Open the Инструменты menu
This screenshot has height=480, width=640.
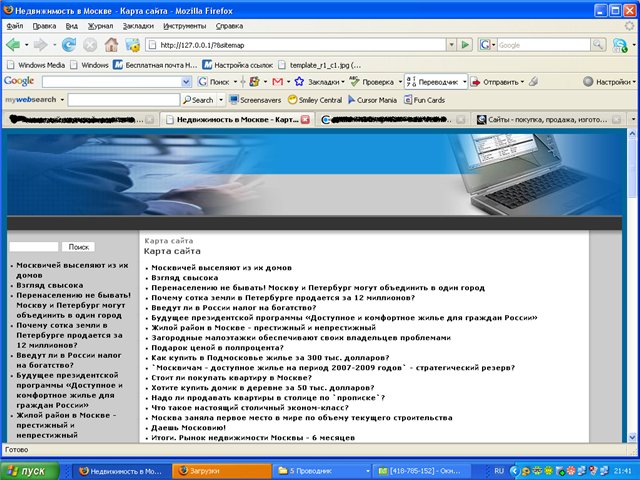pyautogui.click(x=185, y=26)
